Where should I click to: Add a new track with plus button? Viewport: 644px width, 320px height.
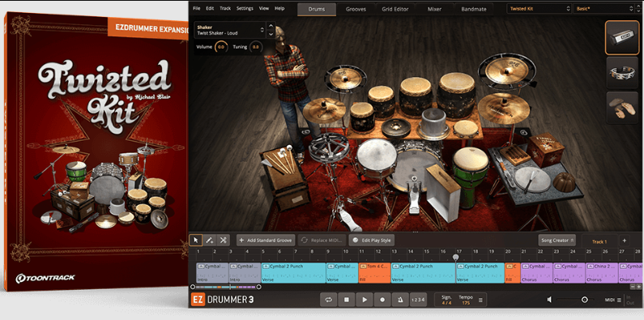tap(624, 241)
